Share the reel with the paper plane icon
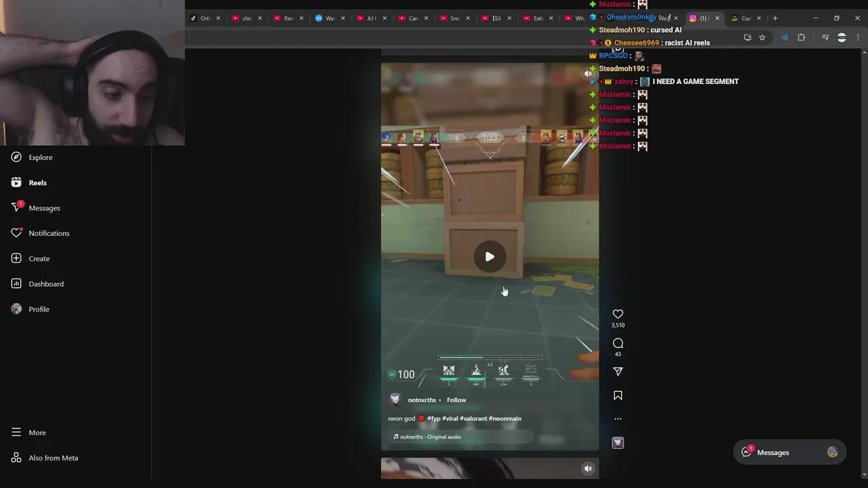868x488 pixels. [x=618, y=371]
